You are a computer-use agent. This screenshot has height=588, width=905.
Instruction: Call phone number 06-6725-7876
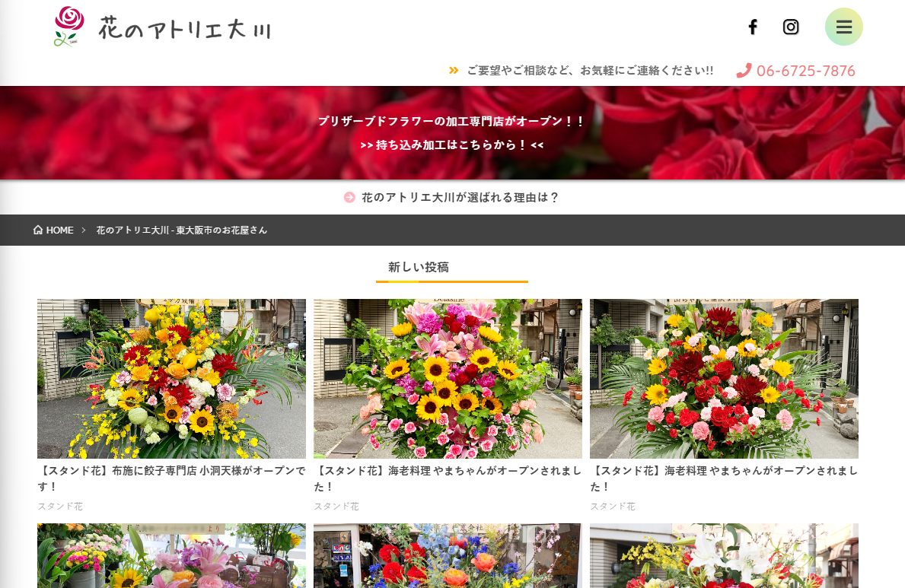(x=805, y=71)
